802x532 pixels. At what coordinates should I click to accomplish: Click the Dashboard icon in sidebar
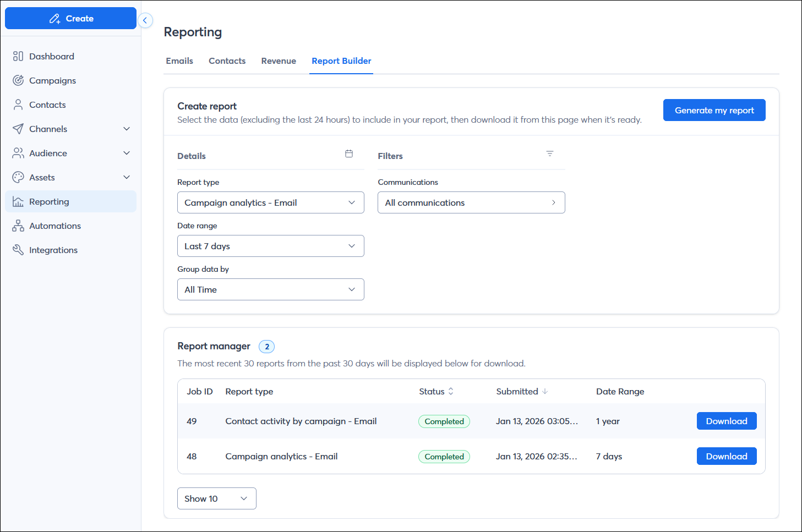coord(18,56)
